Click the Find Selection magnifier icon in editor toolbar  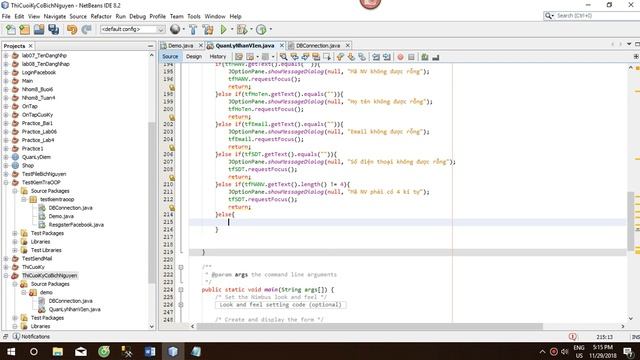283,57
